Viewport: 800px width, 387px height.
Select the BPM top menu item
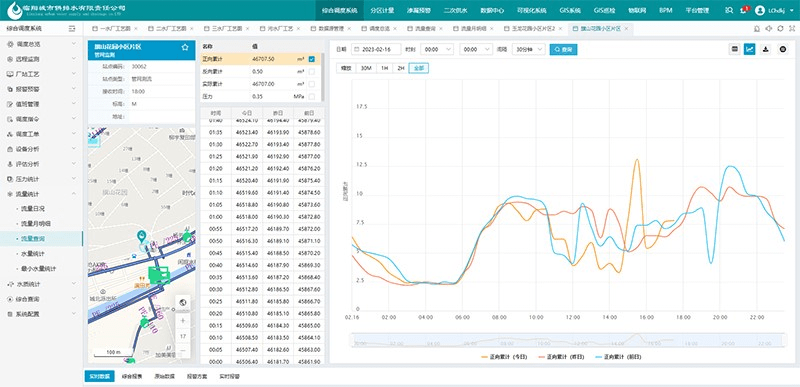click(x=665, y=10)
